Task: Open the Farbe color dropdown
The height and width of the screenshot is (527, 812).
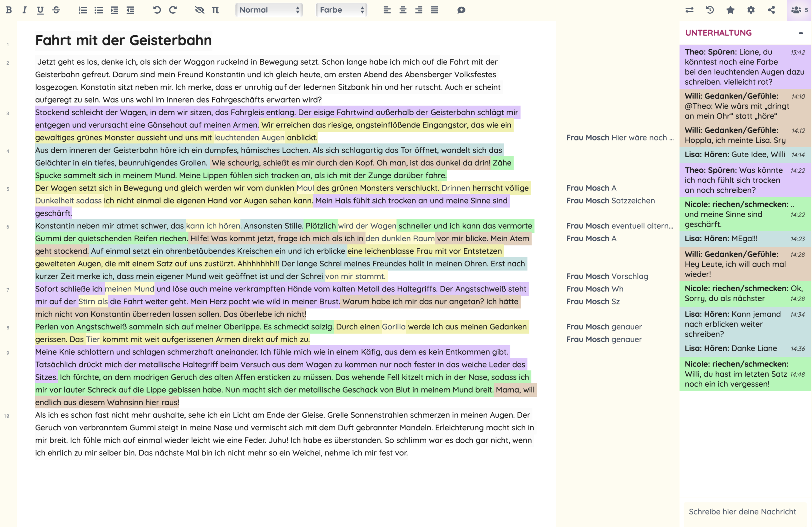Action: tap(341, 10)
